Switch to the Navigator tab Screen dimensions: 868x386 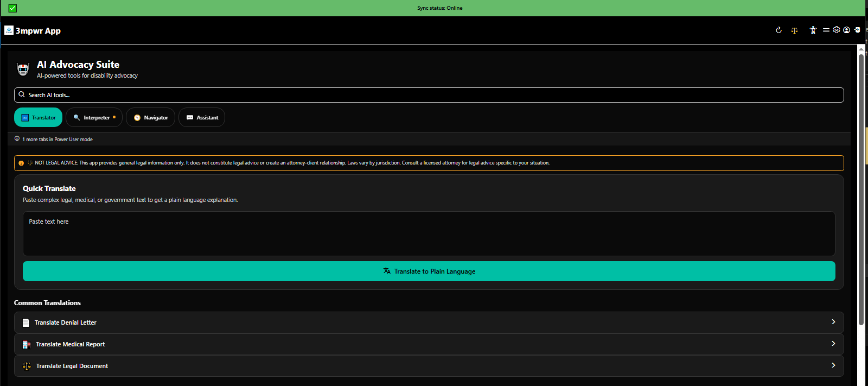[150, 117]
